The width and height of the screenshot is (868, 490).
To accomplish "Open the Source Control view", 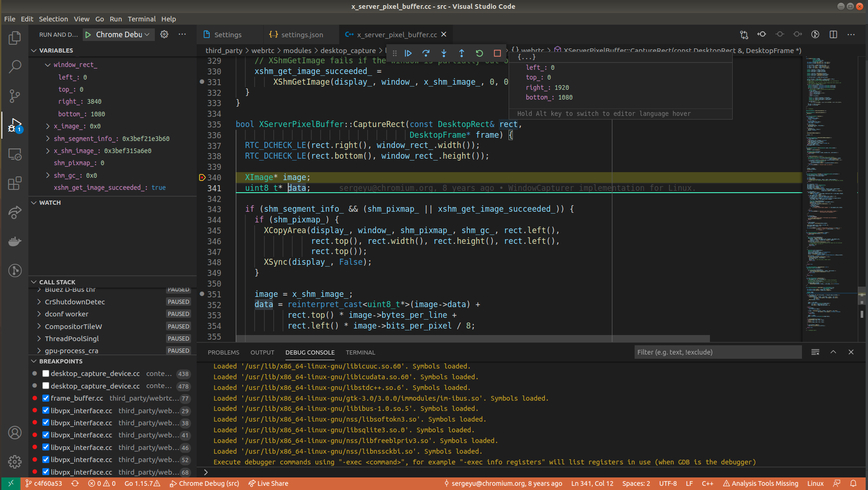I will tap(15, 96).
